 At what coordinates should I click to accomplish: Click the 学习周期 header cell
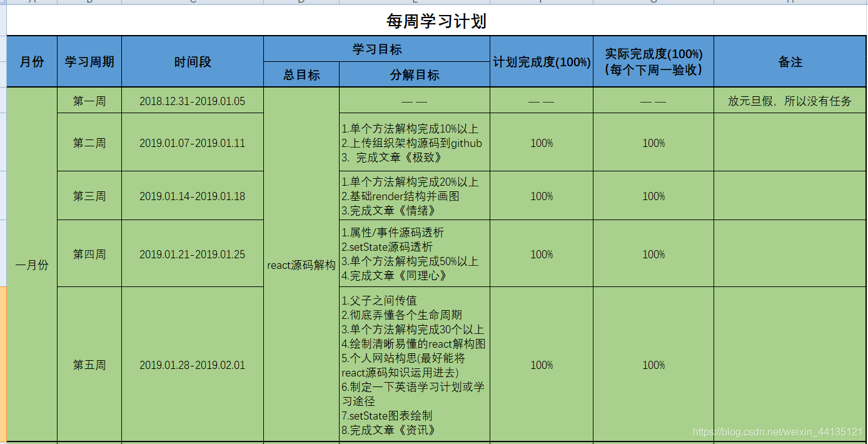pos(89,62)
